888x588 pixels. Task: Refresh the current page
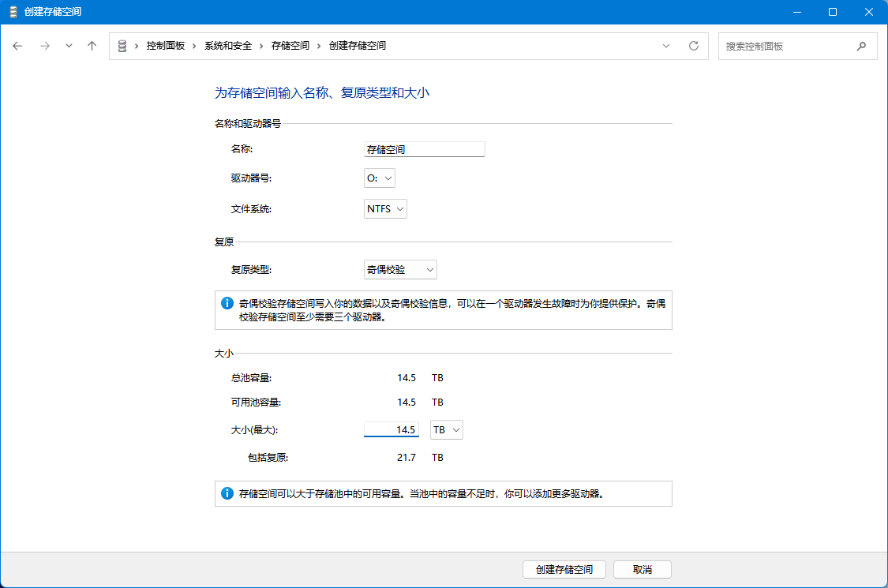point(694,46)
